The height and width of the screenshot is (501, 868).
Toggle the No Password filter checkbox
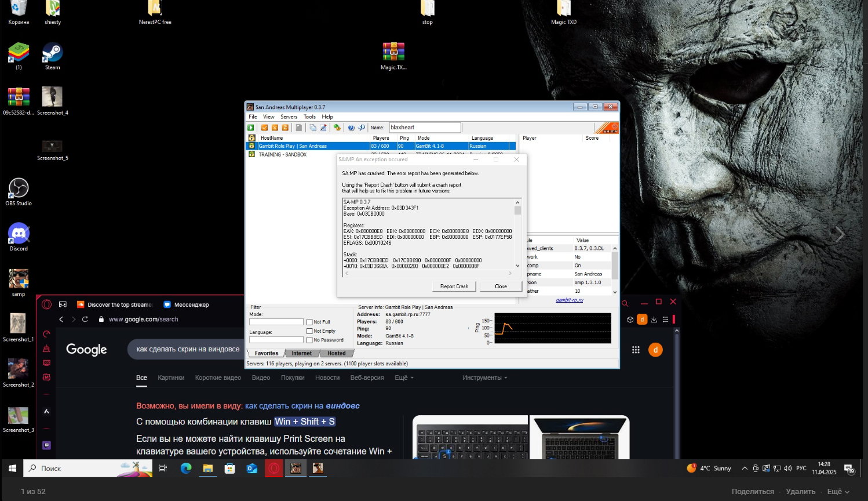click(x=309, y=340)
